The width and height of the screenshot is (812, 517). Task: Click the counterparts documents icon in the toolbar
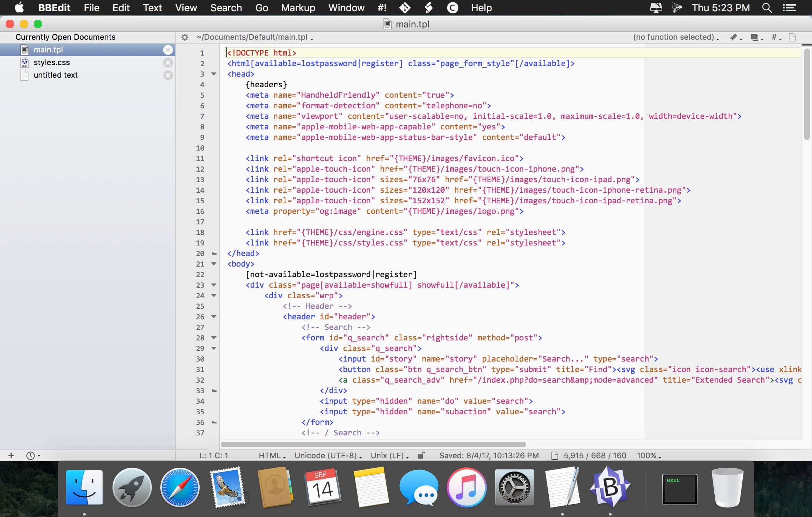[755, 37]
